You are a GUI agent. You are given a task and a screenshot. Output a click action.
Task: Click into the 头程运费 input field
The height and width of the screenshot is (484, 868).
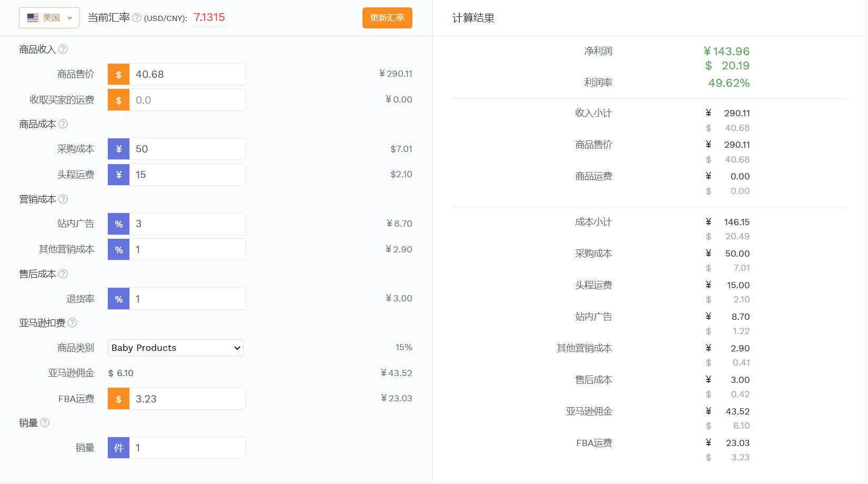187,175
